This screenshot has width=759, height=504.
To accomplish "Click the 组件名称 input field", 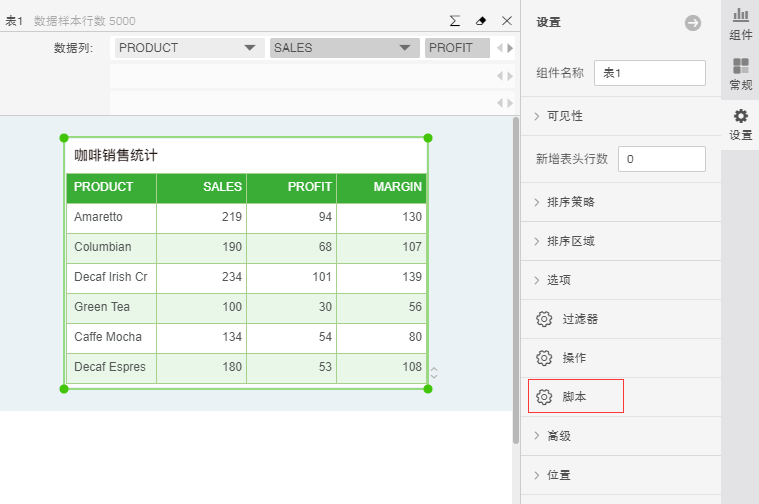I will pos(649,73).
